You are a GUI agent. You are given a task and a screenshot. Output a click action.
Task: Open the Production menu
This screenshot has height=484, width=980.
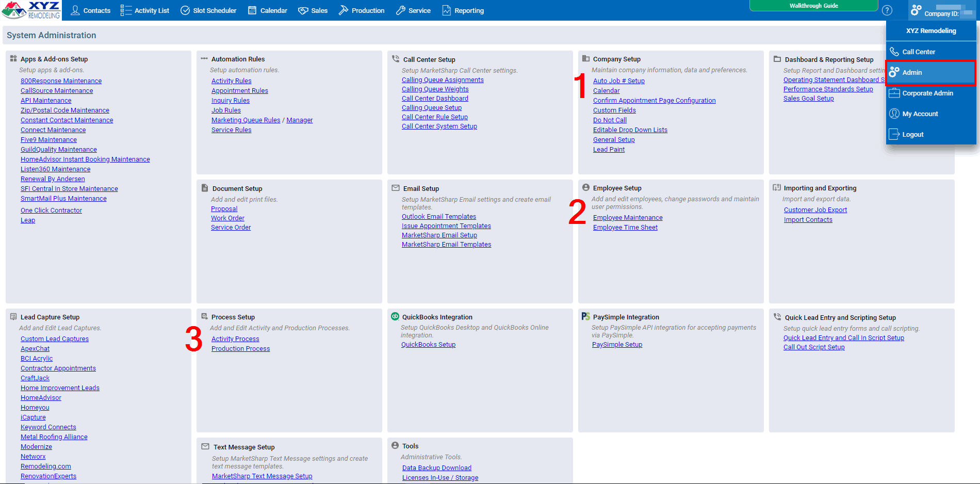click(x=362, y=10)
